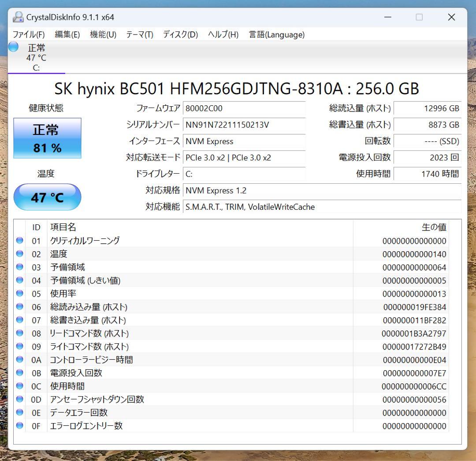Click the CrystalDiskInfo app icon in title bar
Image resolution: width=476 pixels, height=461 pixels.
coord(18,17)
